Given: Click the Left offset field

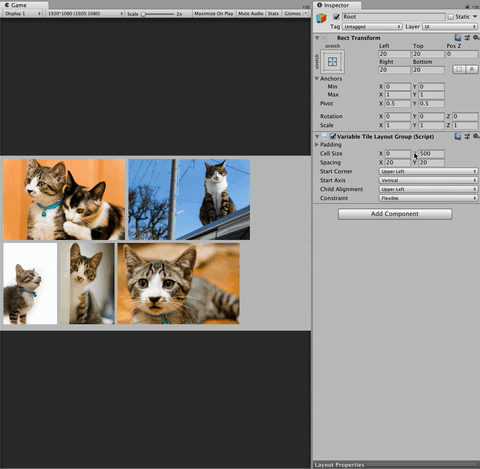Looking at the screenshot, I should [394, 54].
